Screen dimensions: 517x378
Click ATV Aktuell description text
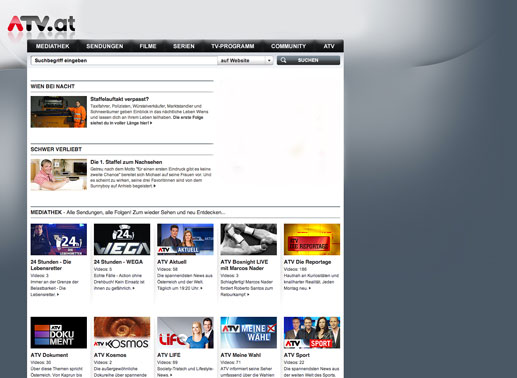pos(185,282)
